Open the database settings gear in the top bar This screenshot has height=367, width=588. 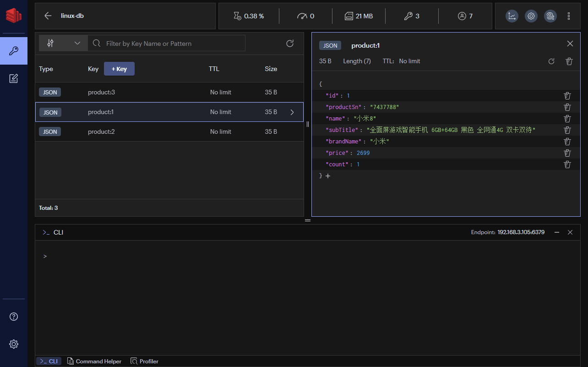(531, 16)
